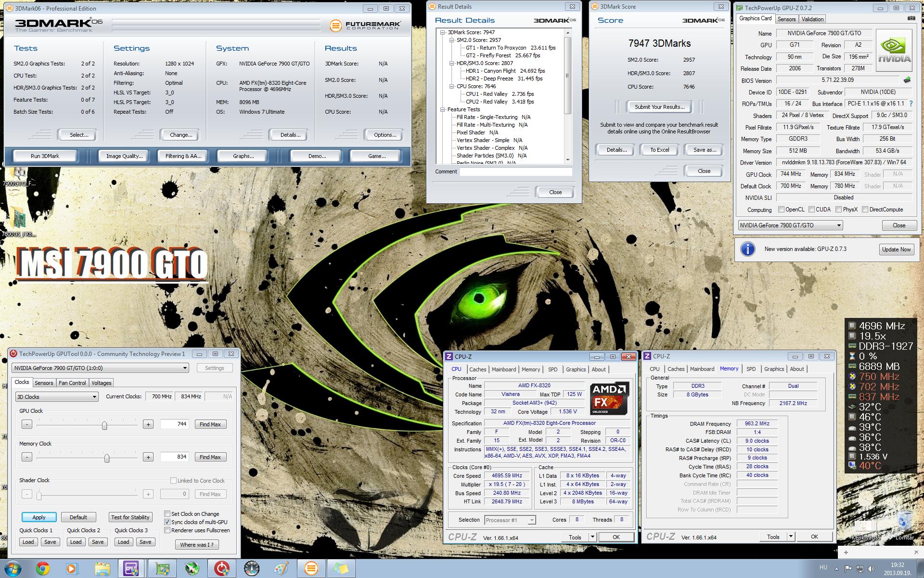This screenshot has width=924, height=578.
Task: Toggle PhysX checkbox in GPU-Z
Action: [838, 210]
